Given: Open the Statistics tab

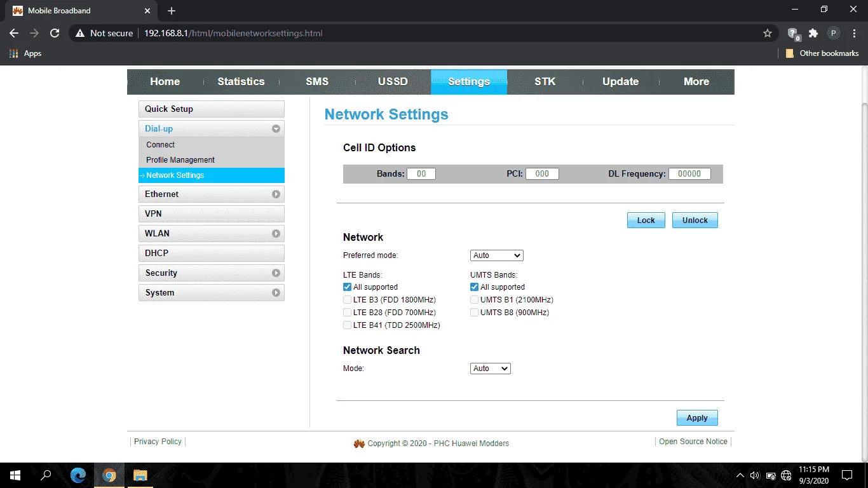Looking at the screenshot, I should 241,82.
